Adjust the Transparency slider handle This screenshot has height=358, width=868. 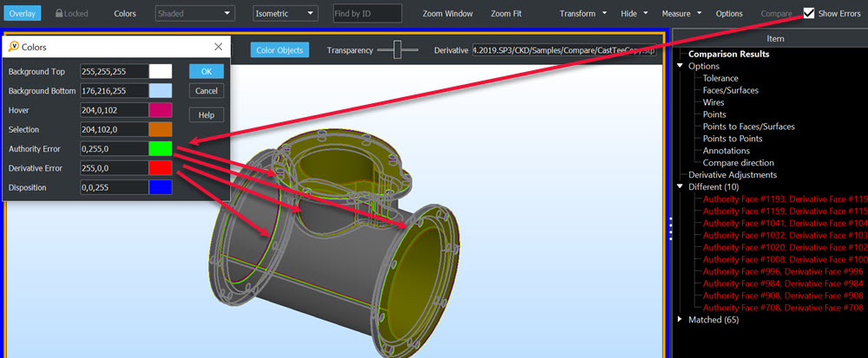399,50
